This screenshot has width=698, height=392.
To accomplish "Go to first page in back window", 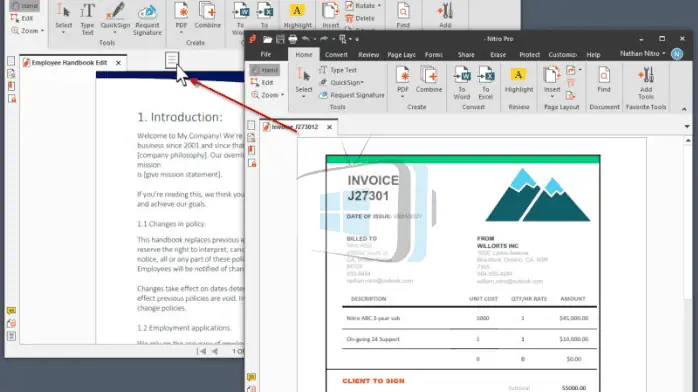I will click(x=202, y=351).
